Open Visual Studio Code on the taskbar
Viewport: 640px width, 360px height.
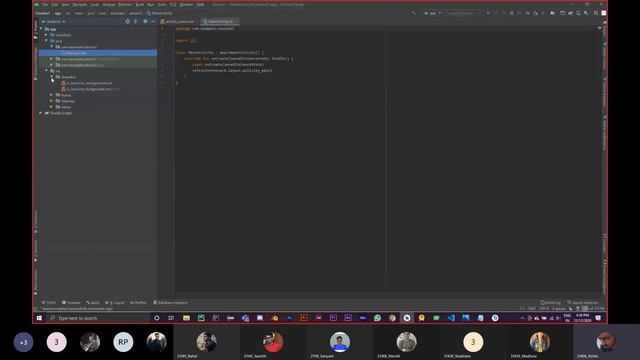(451, 318)
